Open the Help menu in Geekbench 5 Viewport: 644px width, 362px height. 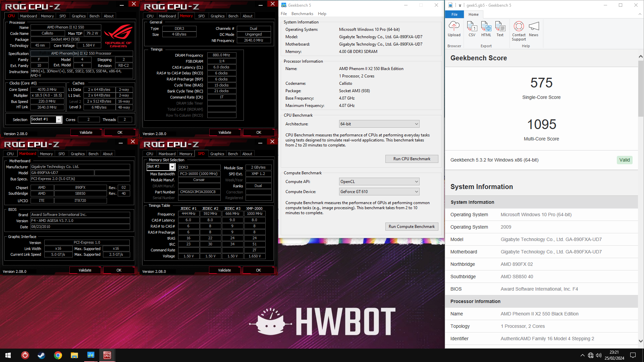[x=322, y=14]
